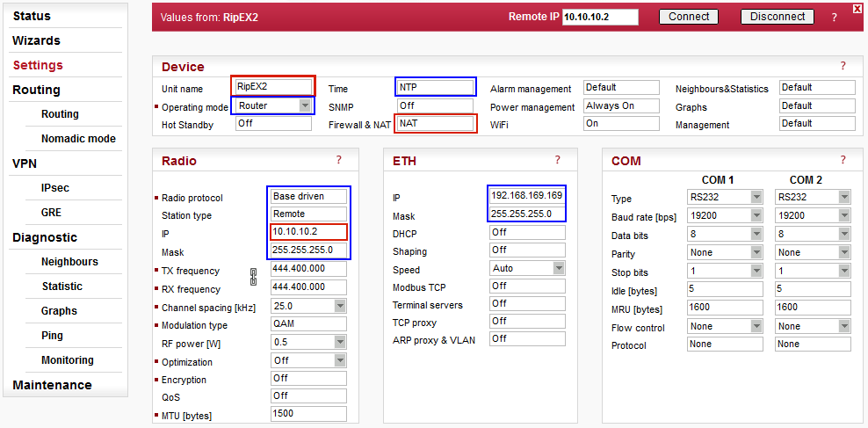Open COM 2 Parity dropdown

coord(814,252)
